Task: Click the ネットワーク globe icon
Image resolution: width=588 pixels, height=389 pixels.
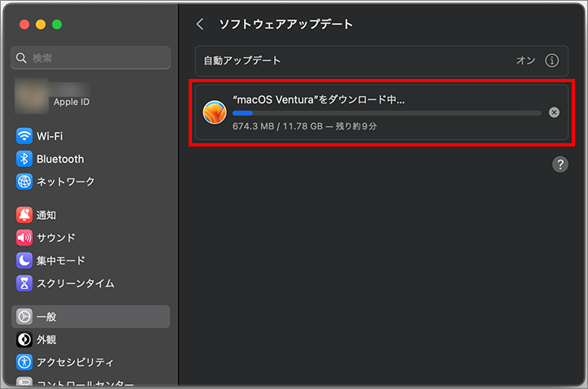Action: (x=24, y=181)
